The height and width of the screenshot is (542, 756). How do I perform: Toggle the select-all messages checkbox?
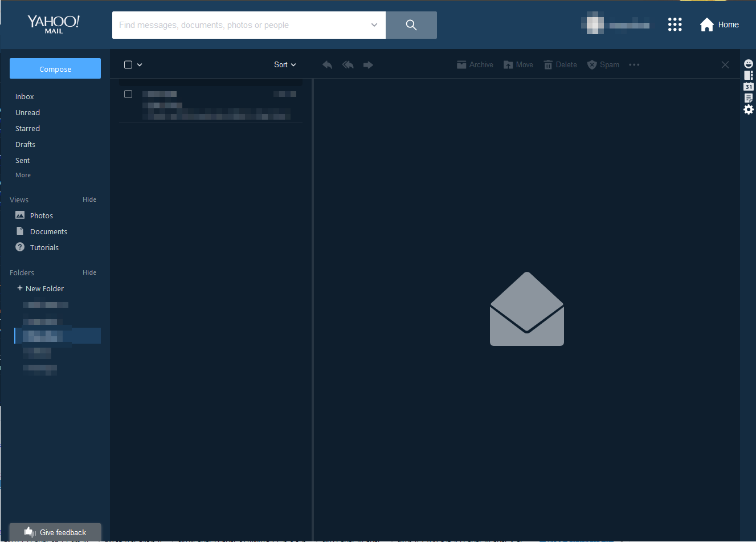[x=127, y=64]
